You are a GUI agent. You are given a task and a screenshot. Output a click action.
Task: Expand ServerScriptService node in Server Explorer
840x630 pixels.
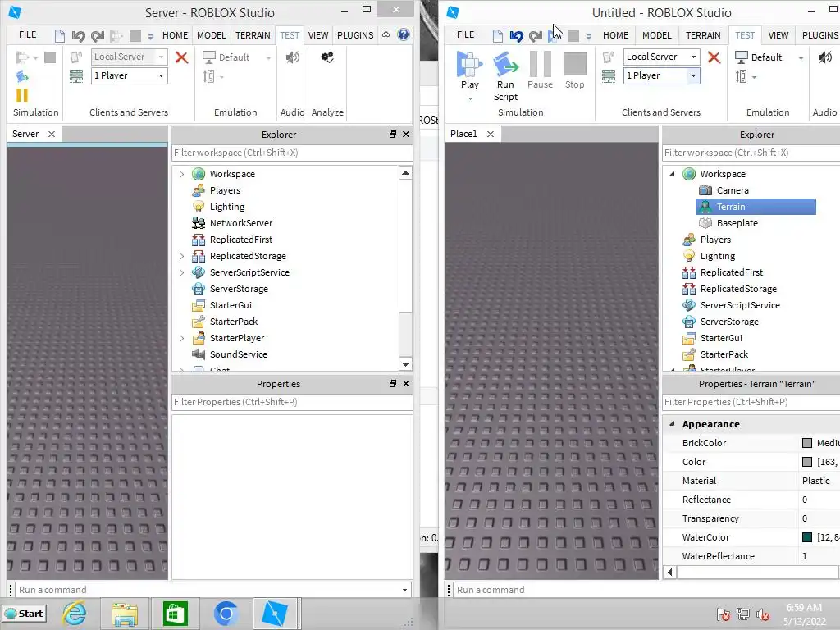click(181, 272)
